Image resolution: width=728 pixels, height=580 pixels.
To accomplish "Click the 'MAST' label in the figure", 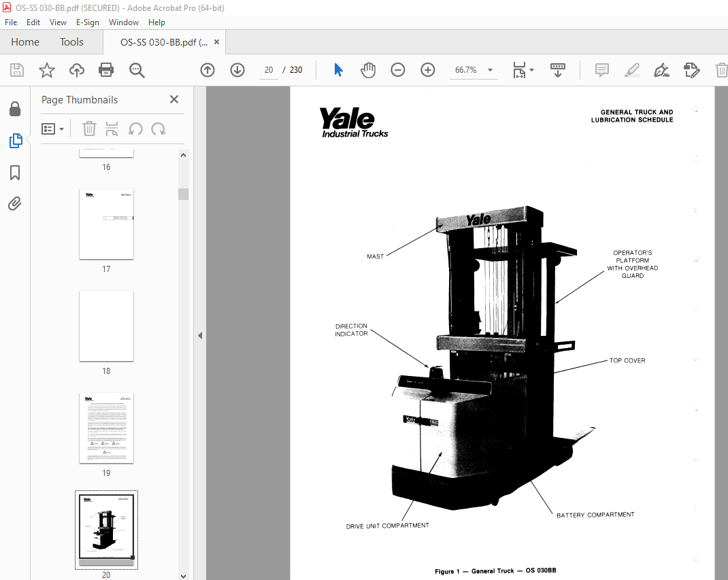I will pos(375,256).
